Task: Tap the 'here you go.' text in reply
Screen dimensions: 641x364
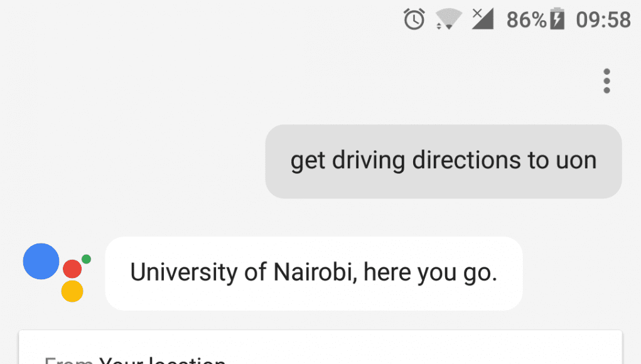Action: tap(430, 272)
